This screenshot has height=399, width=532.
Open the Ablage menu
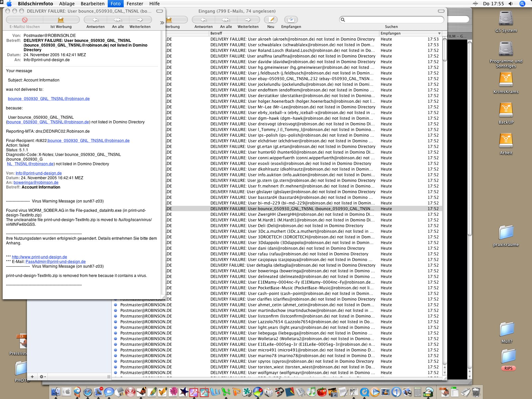67,4
